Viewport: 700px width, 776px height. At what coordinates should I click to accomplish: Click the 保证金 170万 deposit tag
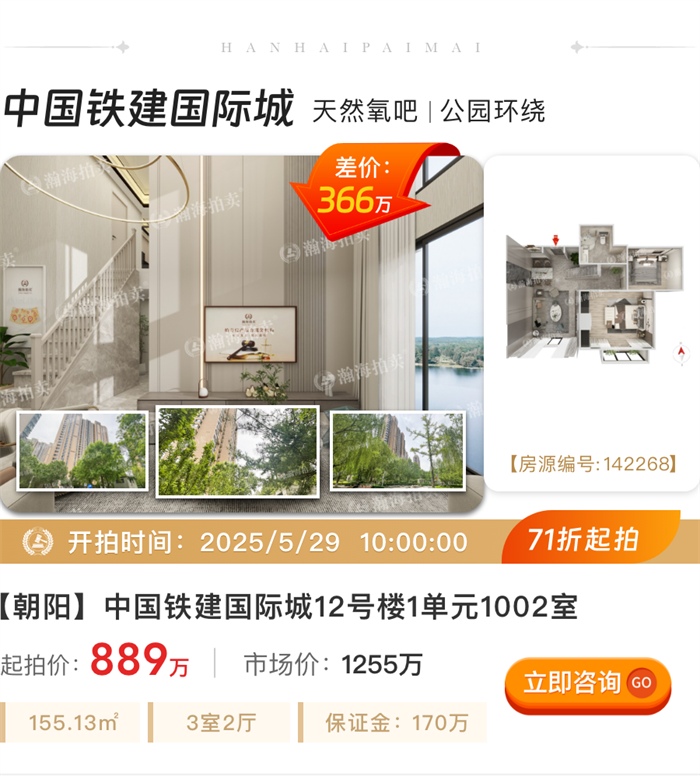(394, 723)
